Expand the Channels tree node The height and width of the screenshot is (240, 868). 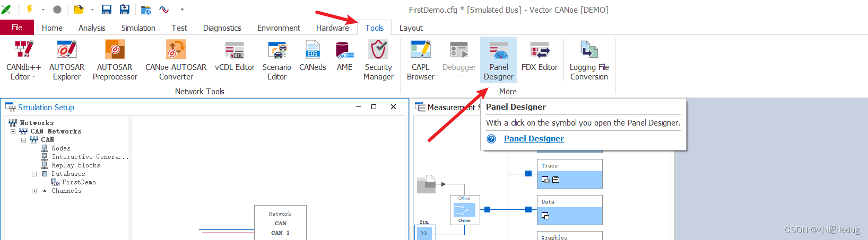[34, 191]
